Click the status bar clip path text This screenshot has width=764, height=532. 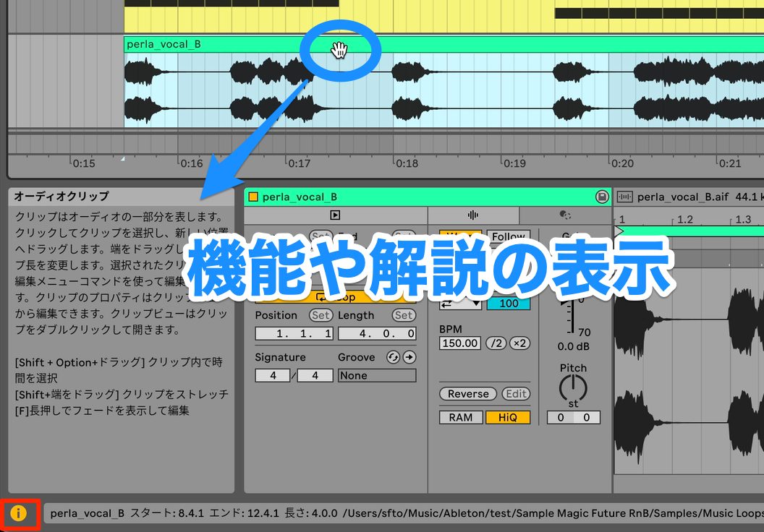point(405,513)
